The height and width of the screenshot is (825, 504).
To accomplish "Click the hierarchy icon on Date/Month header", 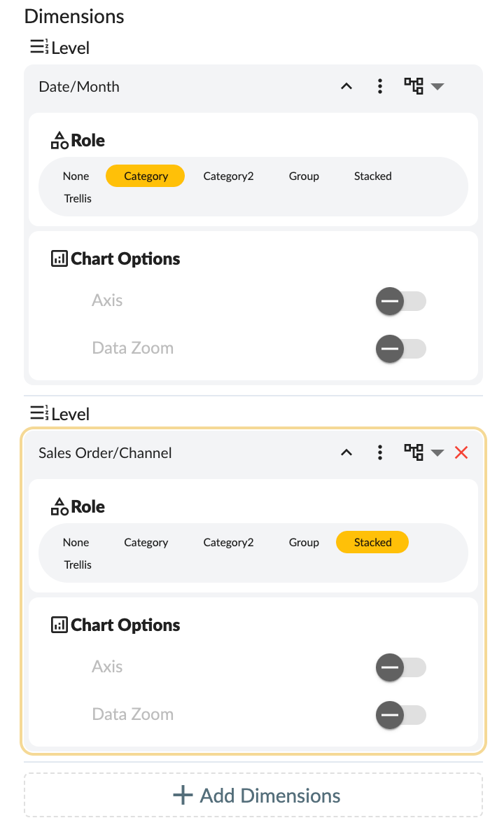I will click(x=414, y=86).
